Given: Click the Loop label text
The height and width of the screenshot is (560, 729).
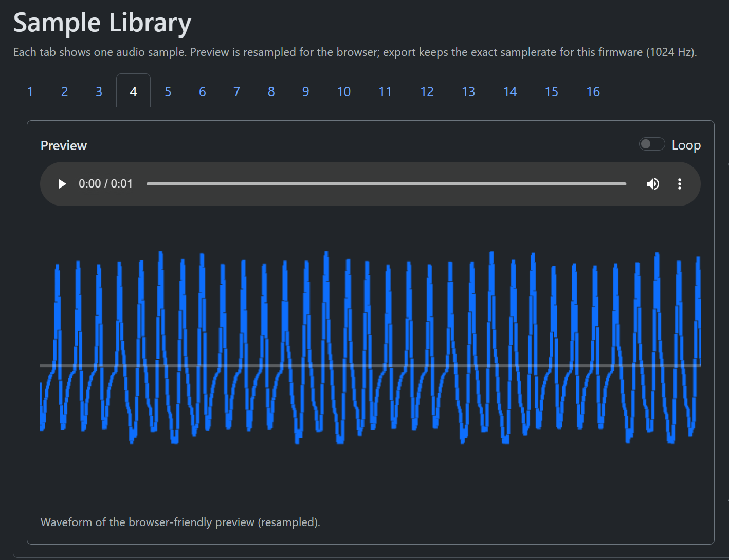Looking at the screenshot, I should (686, 145).
